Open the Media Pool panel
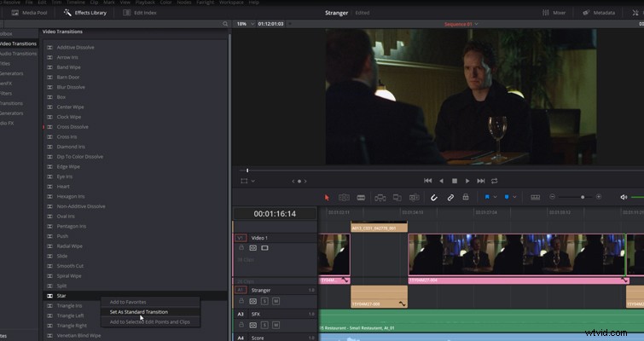 pos(29,13)
